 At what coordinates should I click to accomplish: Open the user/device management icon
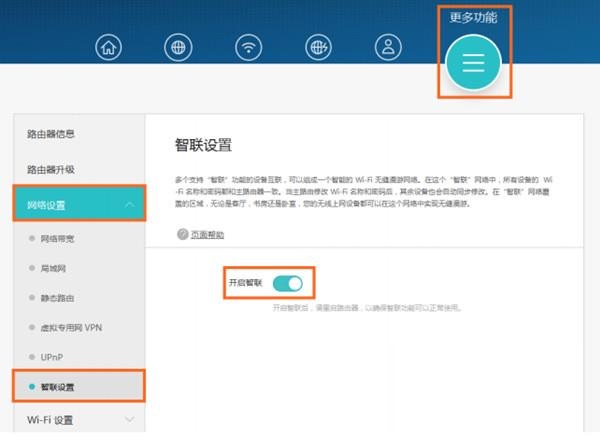[386, 47]
